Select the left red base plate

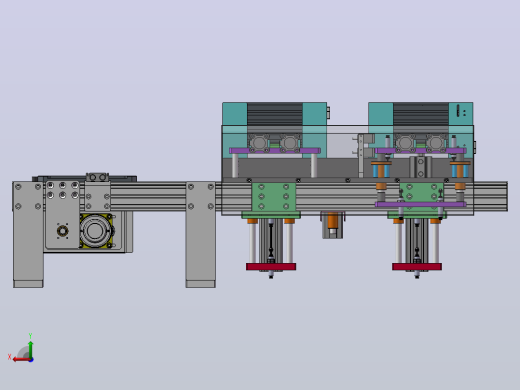tap(271, 267)
